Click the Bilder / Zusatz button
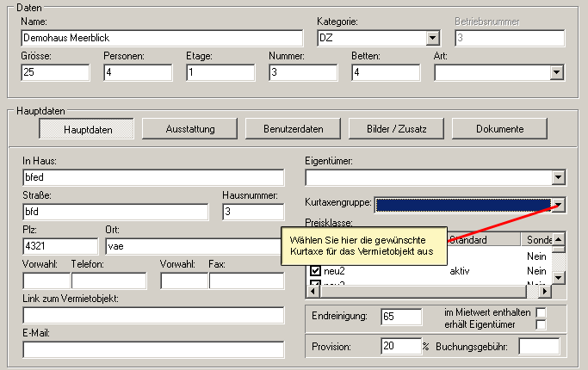Image resolution: width=588 pixels, height=370 pixels. click(x=396, y=129)
